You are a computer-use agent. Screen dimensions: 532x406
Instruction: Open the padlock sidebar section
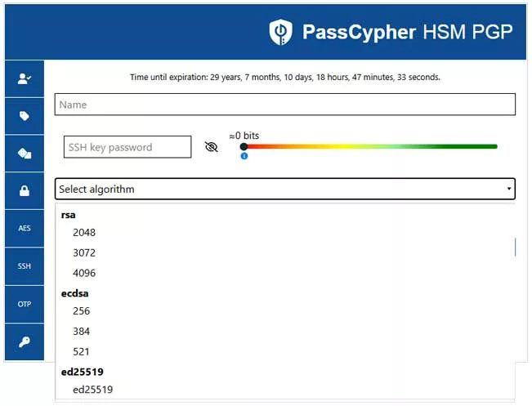[25, 191]
